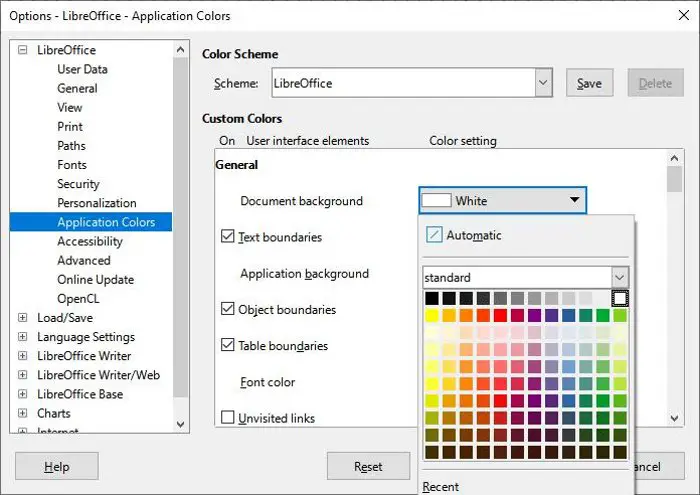Open the Paths options page
This screenshot has height=495, width=700.
(71, 146)
